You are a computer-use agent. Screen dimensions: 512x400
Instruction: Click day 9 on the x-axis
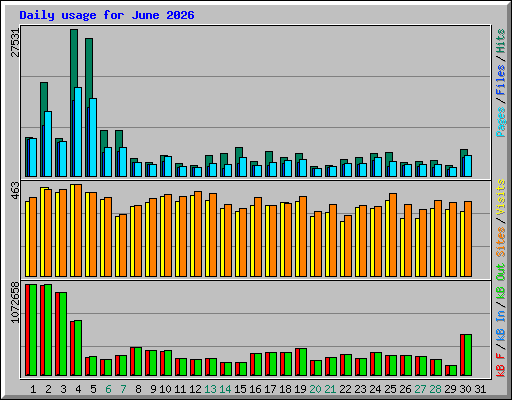pos(153,389)
